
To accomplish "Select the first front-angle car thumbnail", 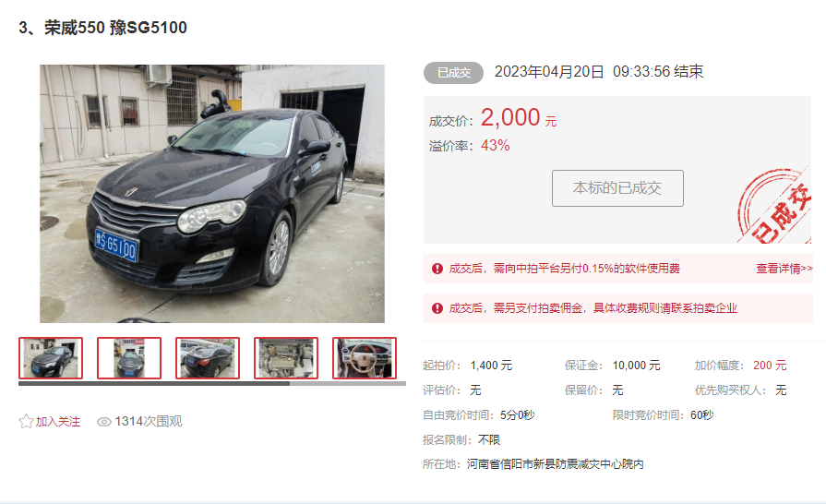I will 51,358.
